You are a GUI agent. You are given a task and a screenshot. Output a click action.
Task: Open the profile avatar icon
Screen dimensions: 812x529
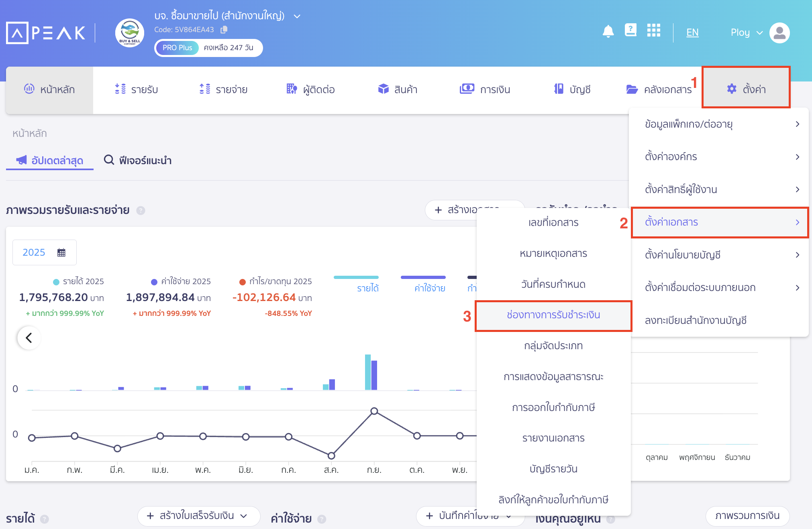779,33
